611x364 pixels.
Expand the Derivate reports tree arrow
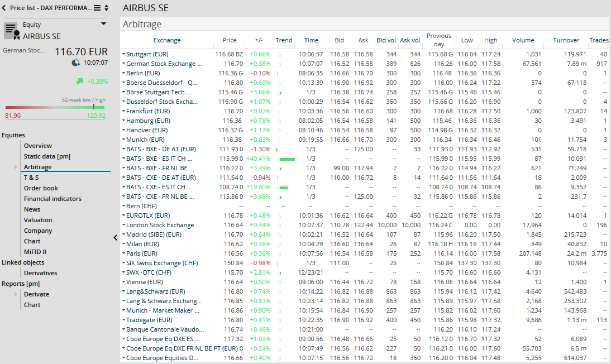(x=16, y=294)
